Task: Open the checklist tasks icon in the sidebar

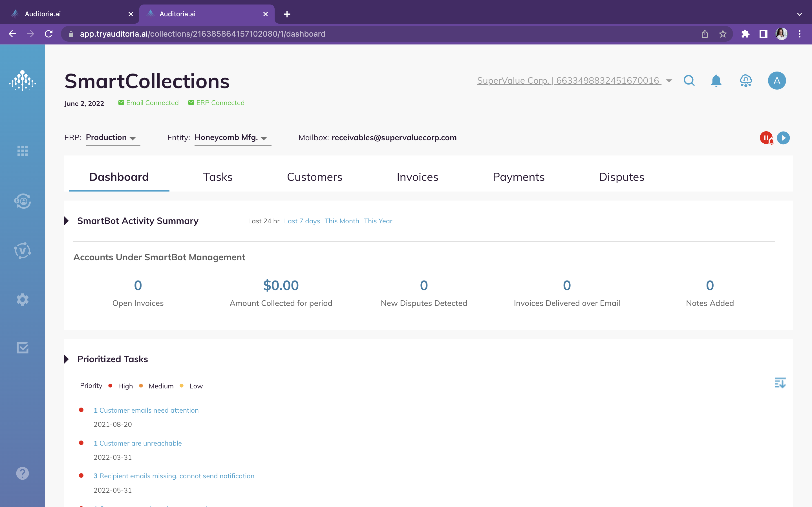Action: (23, 348)
